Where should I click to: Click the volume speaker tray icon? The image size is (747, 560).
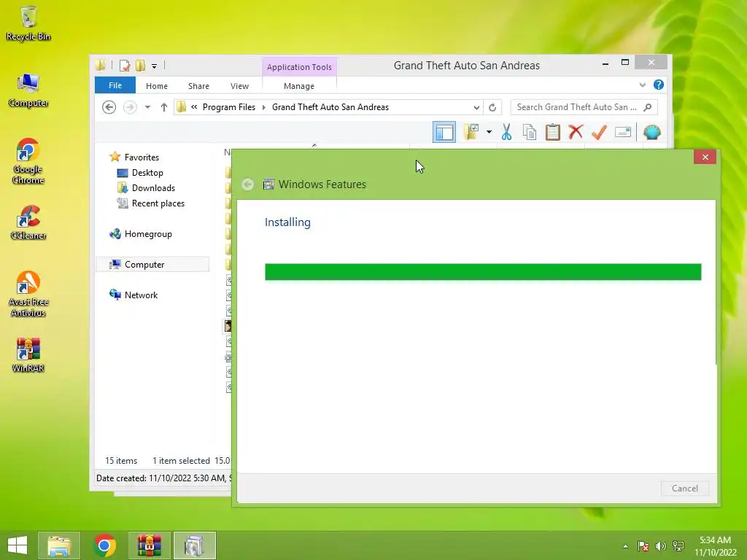[660, 545]
